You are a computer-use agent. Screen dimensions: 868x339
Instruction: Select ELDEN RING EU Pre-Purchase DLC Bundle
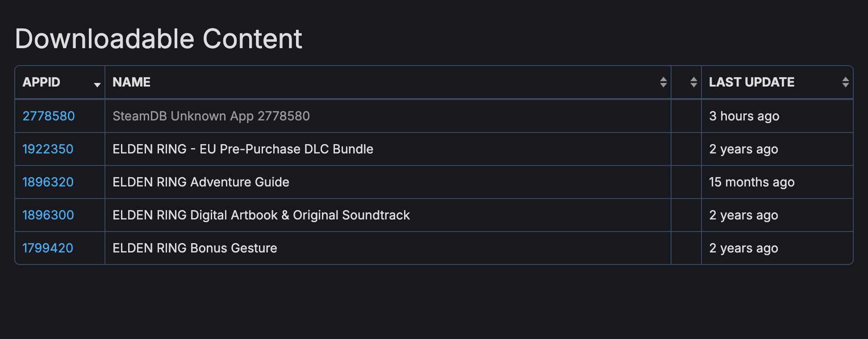point(242,149)
